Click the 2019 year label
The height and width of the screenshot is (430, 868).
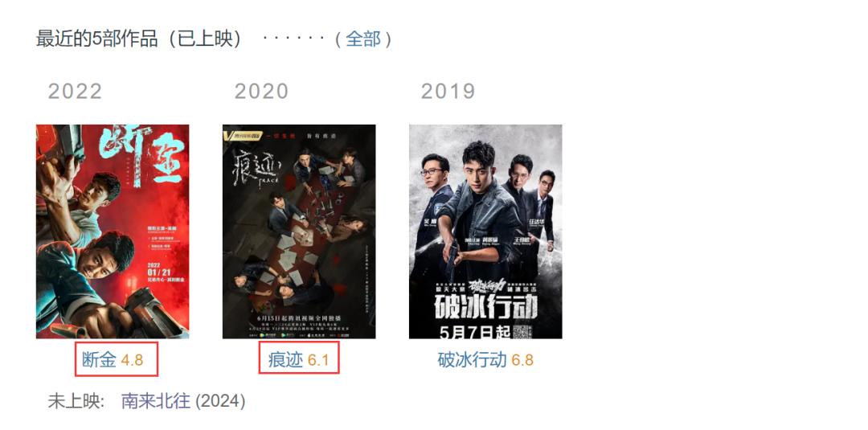tap(448, 92)
